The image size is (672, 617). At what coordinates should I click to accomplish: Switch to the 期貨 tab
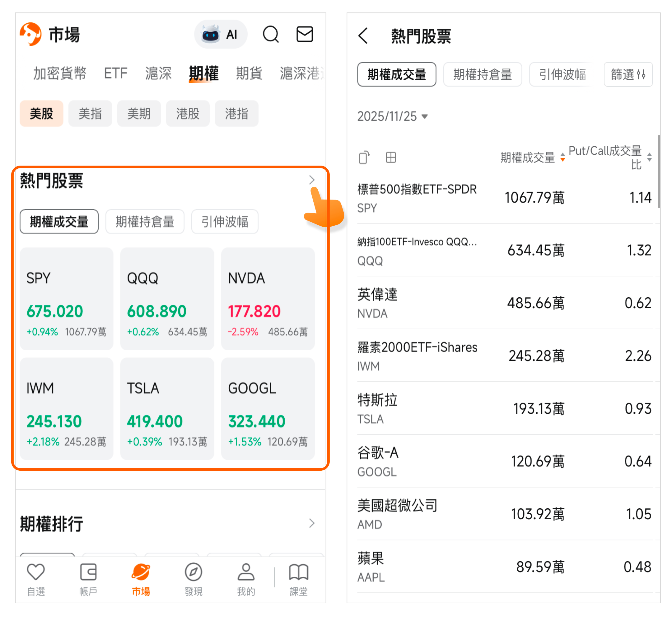point(249,73)
